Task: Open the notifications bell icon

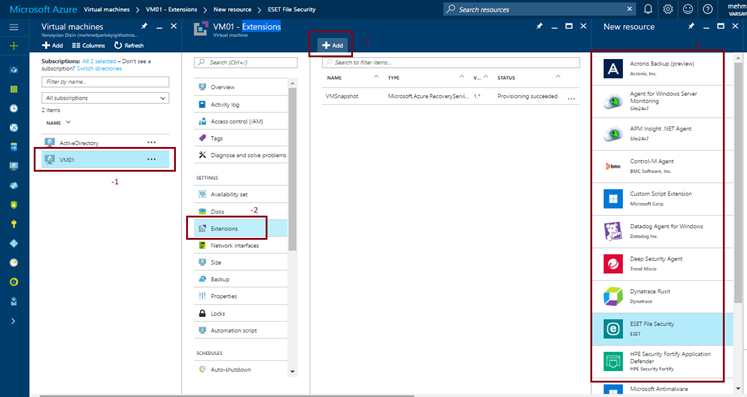Action: pyautogui.click(x=648, y=9)
